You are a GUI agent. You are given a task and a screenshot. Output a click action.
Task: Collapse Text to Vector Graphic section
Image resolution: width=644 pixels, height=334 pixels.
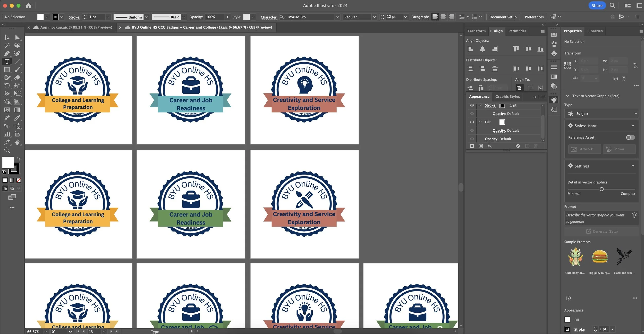[567, 96]
